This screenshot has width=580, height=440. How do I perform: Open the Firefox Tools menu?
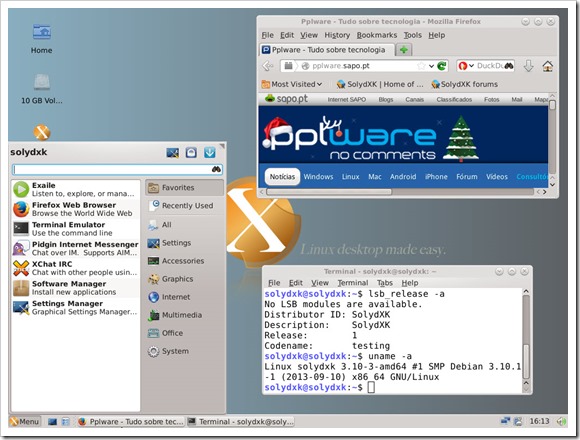coord(412,35)
